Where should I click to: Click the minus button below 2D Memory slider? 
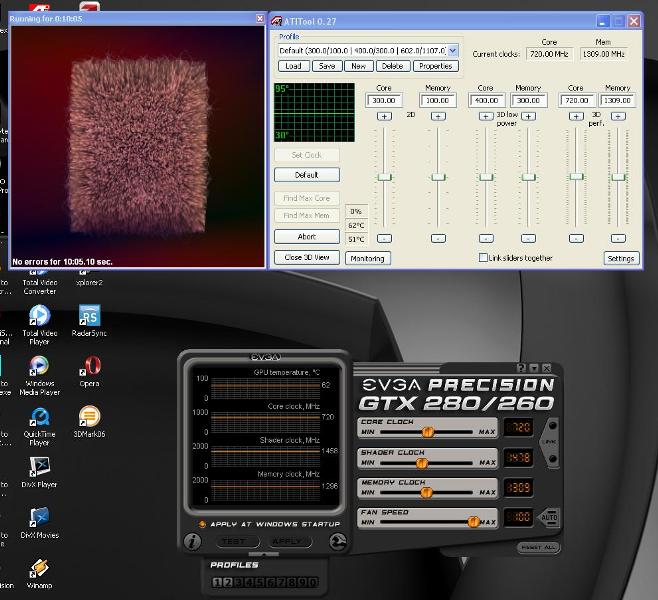click(x=438, y=238)
